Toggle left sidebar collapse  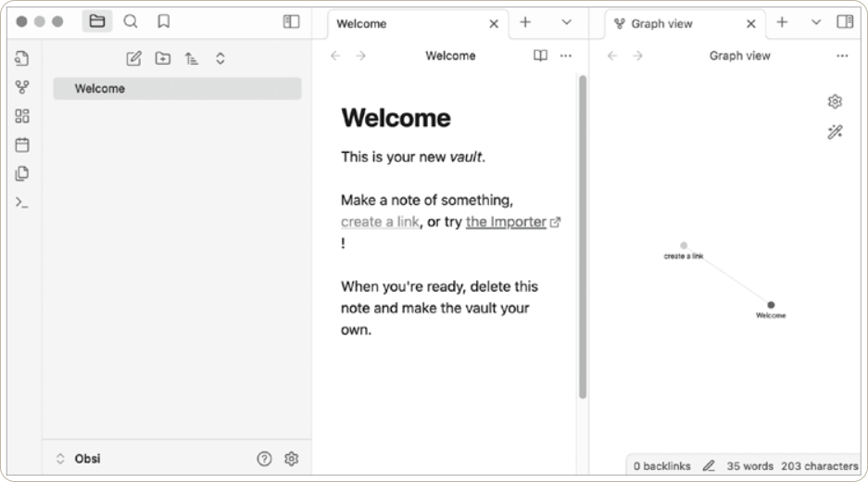(291, 21)
